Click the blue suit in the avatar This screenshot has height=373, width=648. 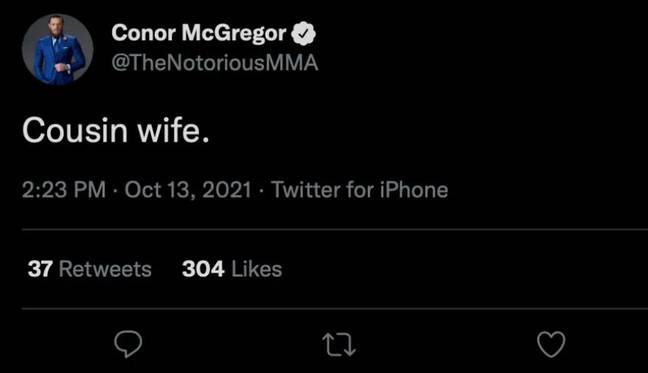pos(59,60)
